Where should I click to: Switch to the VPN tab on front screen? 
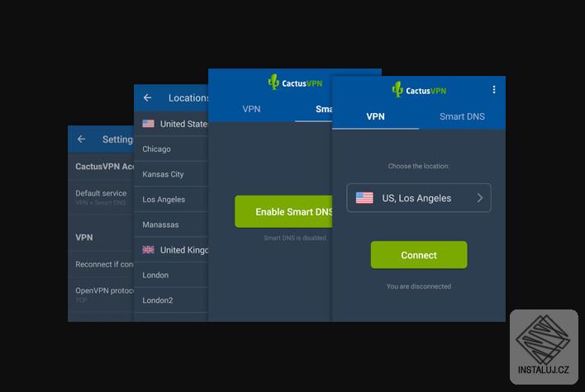pyautogui.click(x=375, y=116)
